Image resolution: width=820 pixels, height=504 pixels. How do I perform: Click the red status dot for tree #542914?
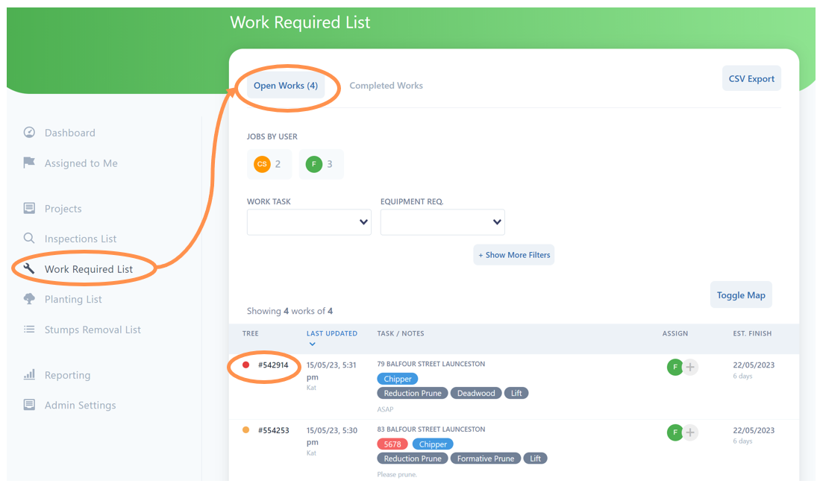click(x=246, y=365)
